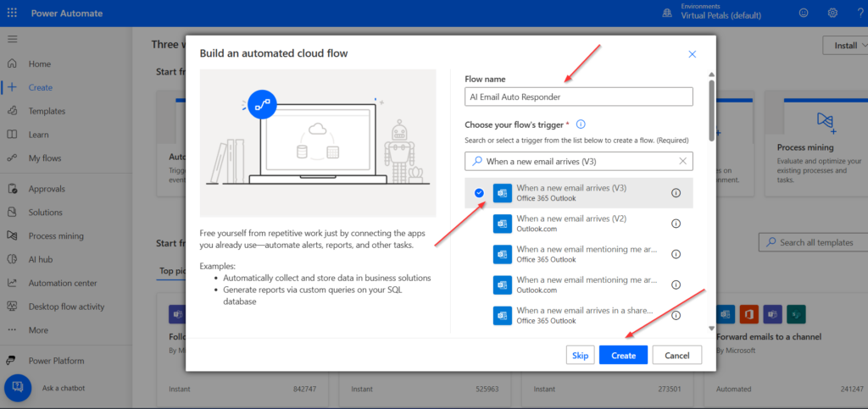Click the dialog scrollbar up arrow

pos(711,74)
